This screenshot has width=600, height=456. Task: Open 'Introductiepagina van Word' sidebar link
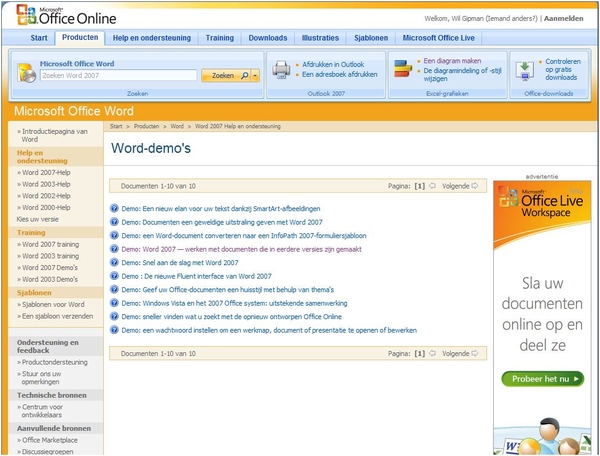(54, 135)
